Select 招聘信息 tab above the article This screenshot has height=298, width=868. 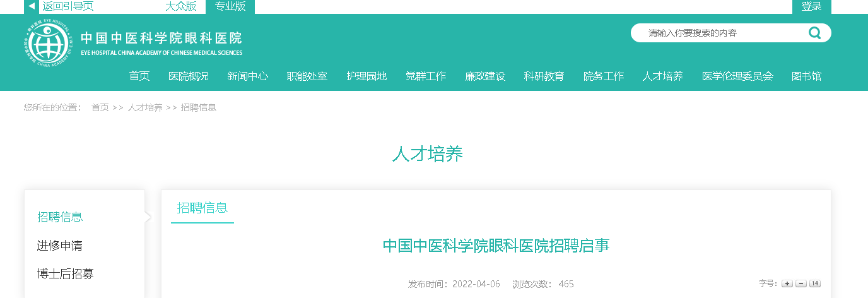(x=202, y=208)
